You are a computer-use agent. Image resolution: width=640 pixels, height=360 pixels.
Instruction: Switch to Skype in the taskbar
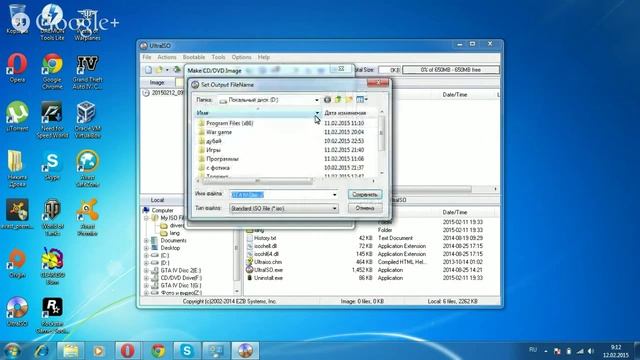[x=187, y=351]
